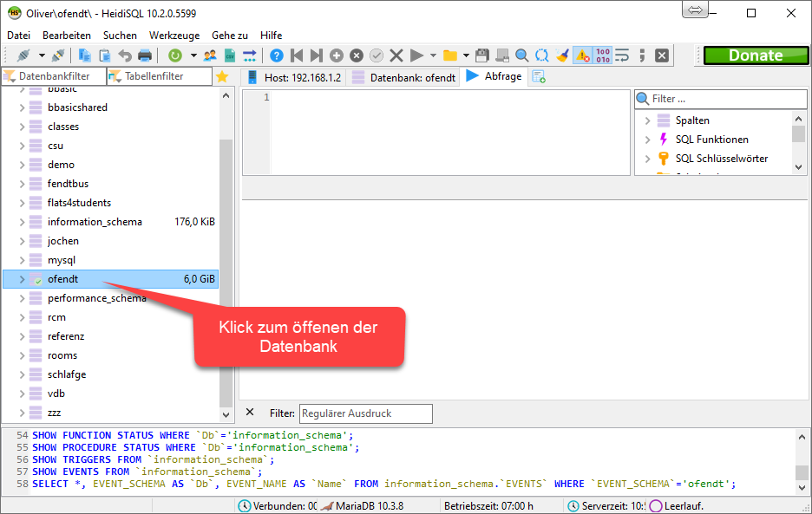Click the Tabellenfilter input field

[x=160, y=76]
